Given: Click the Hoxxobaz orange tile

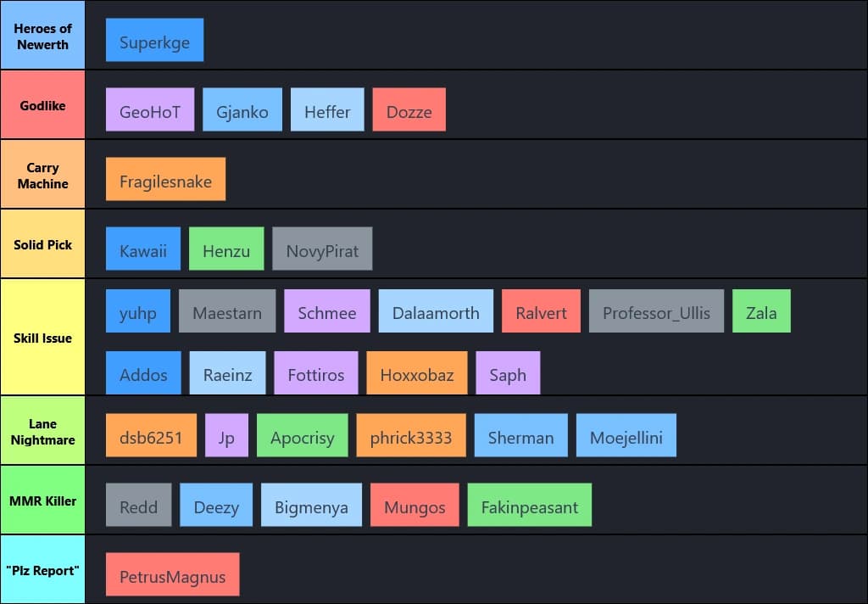Looking at the screenshot, I should click(416, 373).
